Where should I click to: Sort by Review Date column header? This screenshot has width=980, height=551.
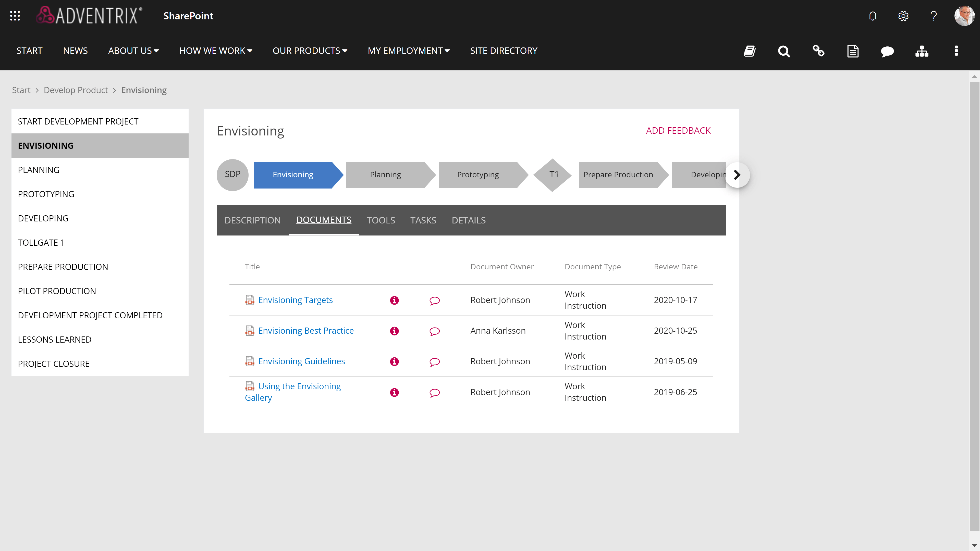point(676,267)
